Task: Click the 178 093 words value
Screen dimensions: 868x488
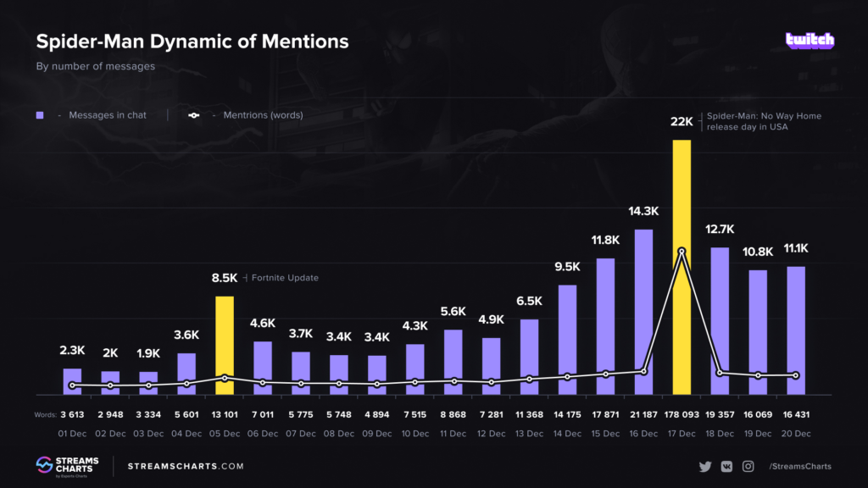Action: click(682, 415)
